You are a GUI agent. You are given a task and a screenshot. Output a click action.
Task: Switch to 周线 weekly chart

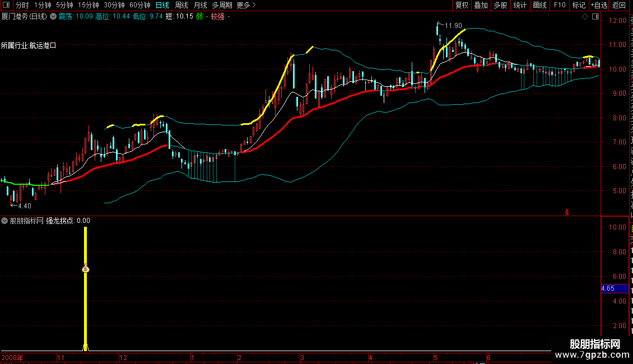coord(181,5)
